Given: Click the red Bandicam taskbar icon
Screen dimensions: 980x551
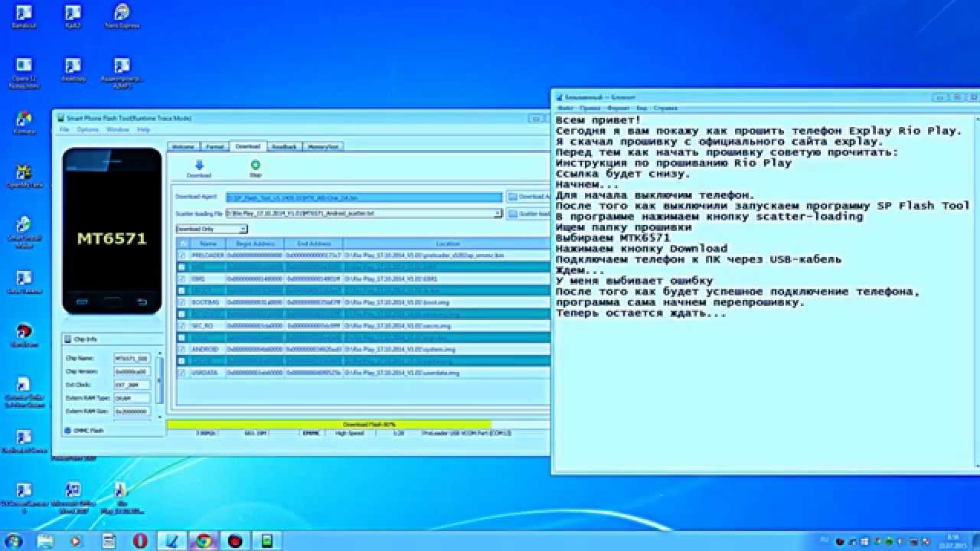Looking at the screenshot, I should coord(235,541).
